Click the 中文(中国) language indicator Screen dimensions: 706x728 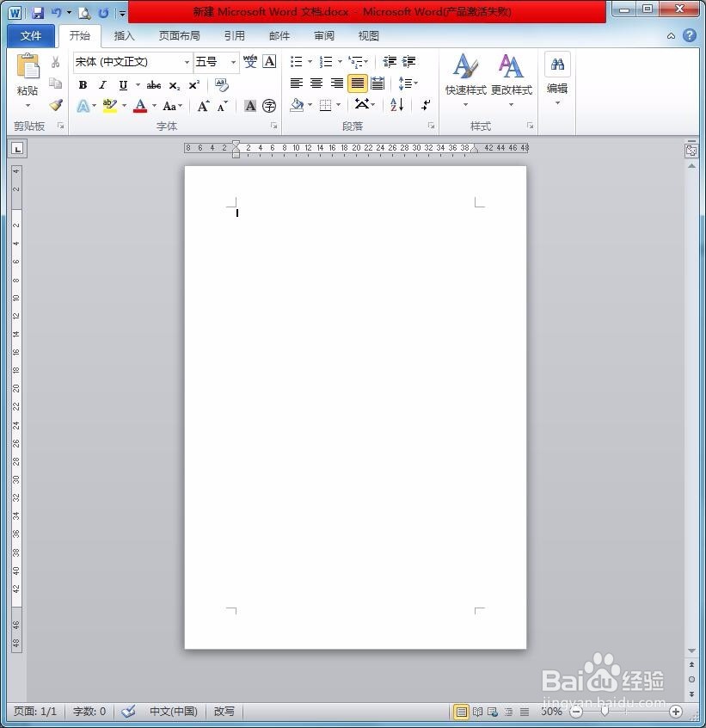[x=174, y=711]
